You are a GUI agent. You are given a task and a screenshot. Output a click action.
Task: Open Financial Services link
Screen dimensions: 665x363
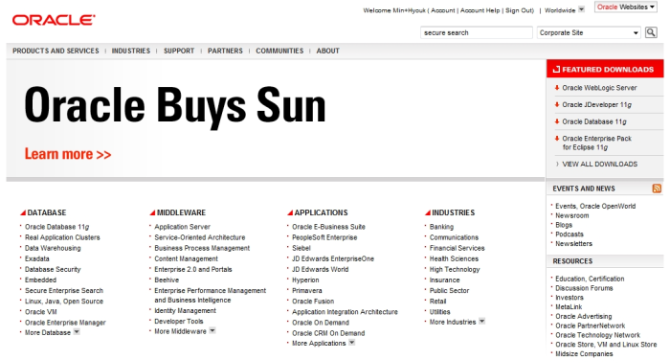pyautogui.click(x=457, y=248)
